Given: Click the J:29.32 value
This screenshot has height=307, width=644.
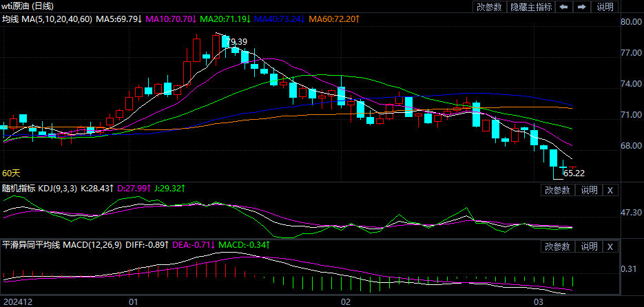Looking at the screenshot, I should [169, 189].
